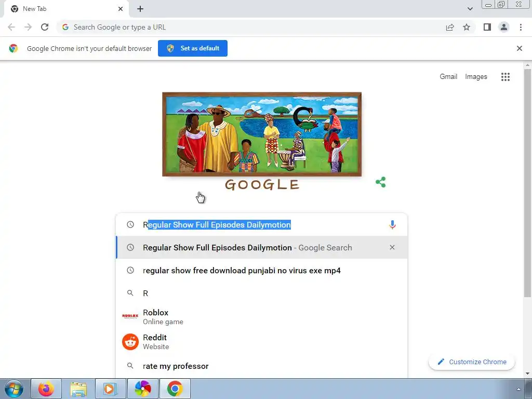Close the New Tab tab
The height and width of the screenshot is (399, 532).
click(x=121, y=9)
